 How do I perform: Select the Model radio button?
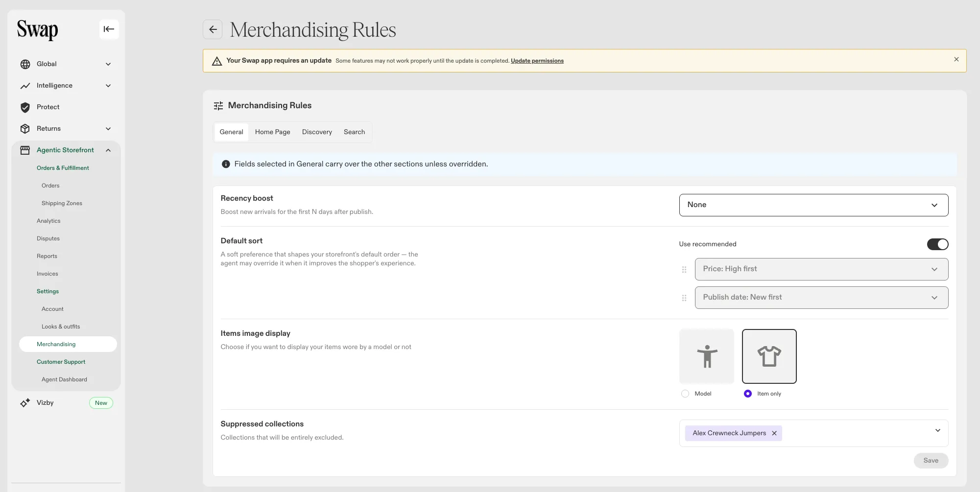click(x=685, y=394)
